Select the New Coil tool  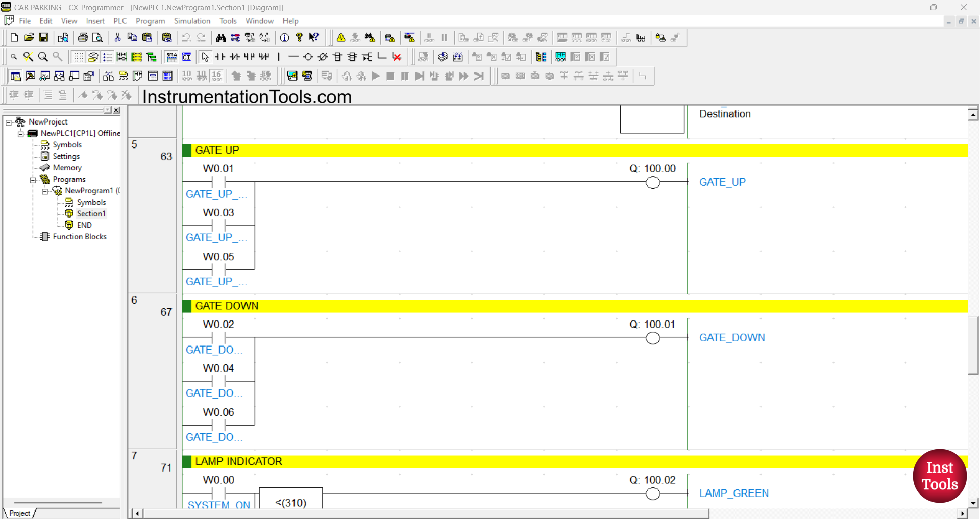click(308, 57)
